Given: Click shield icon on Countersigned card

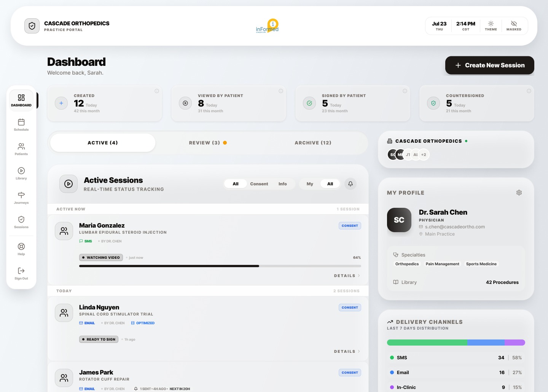Looking at the screenshot, I should coord(433,103).
